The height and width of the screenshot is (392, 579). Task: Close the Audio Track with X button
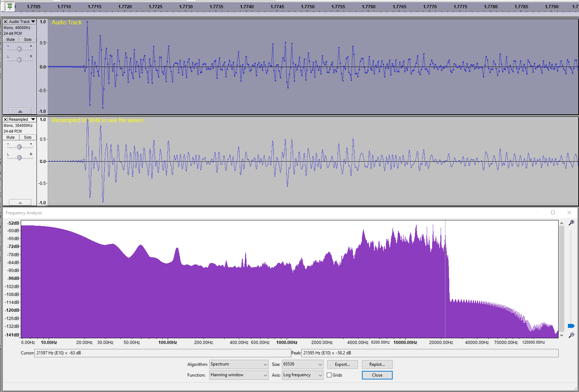[5, 21]
